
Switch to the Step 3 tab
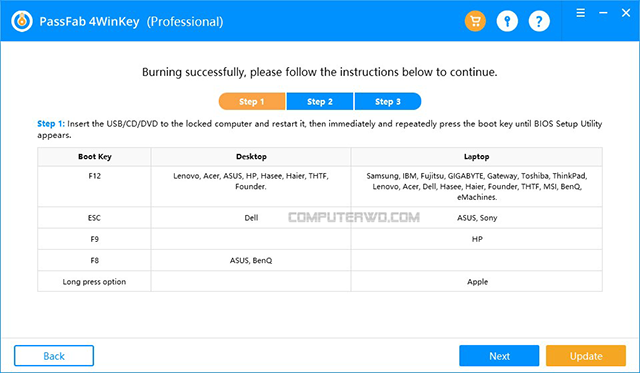(x=388, y=102)
